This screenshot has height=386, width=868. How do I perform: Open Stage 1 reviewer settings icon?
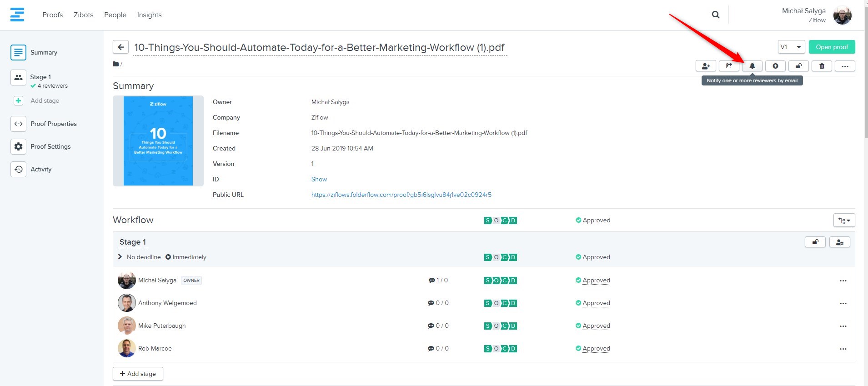(x=839, y=242)
